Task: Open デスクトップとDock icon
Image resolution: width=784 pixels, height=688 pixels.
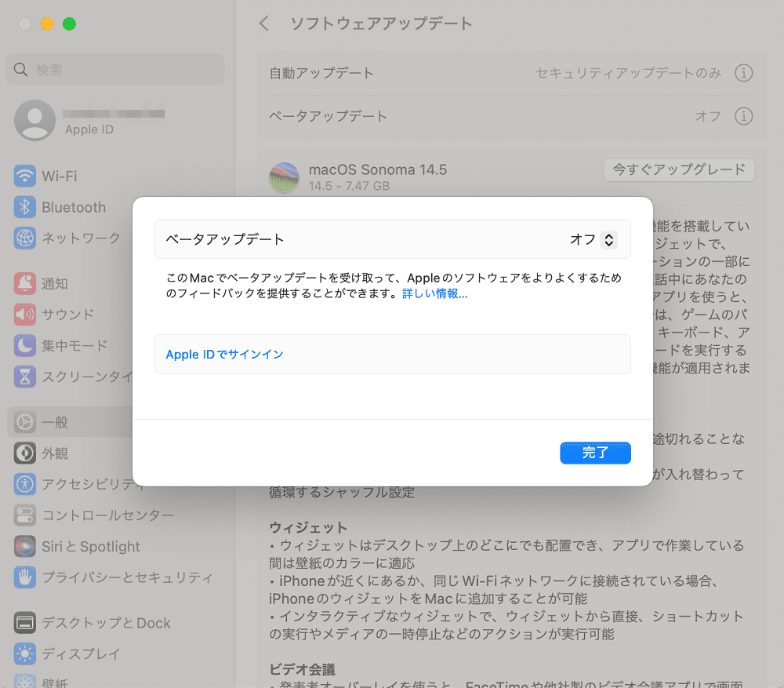Action: 24,623
